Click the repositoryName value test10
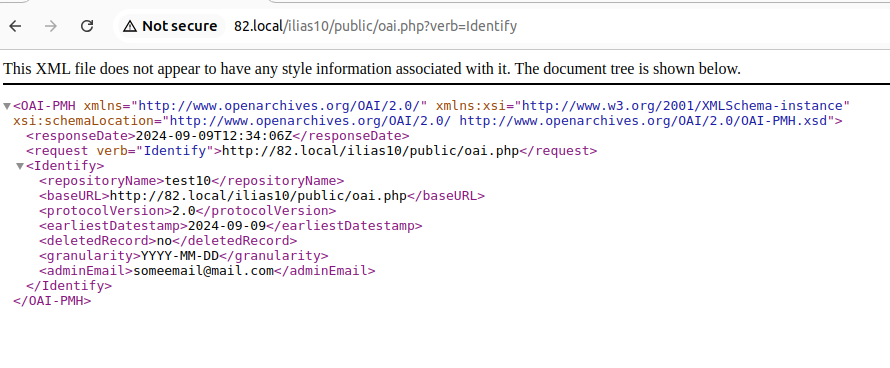The width and height of the screenshot is (890, 368). click(187, 181)
